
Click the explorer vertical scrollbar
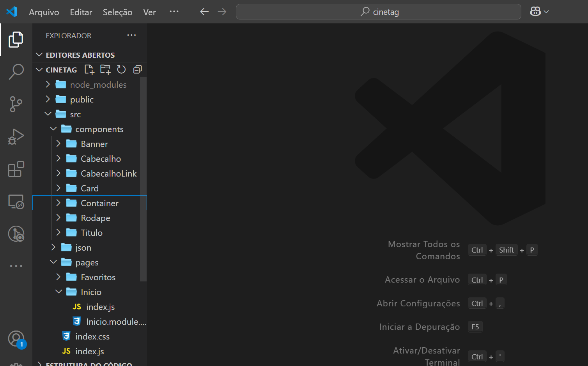pos(143,179)
